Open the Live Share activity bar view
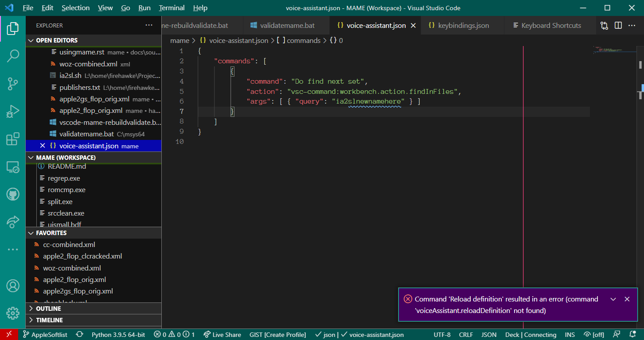The image size is (644, 340). [13, 222]
